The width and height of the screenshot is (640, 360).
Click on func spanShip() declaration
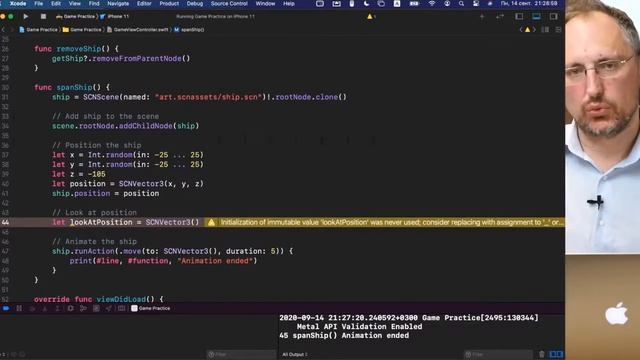72,87
